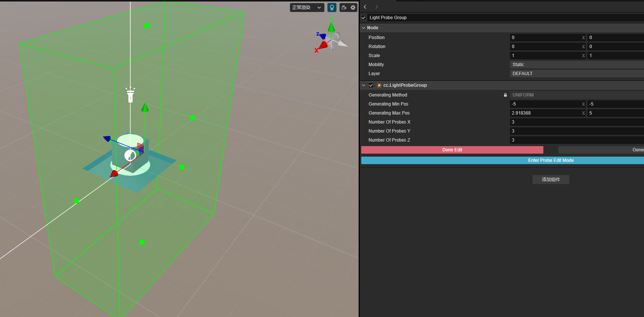Edit the Number Of Probes Y field

tap(577, 131)
